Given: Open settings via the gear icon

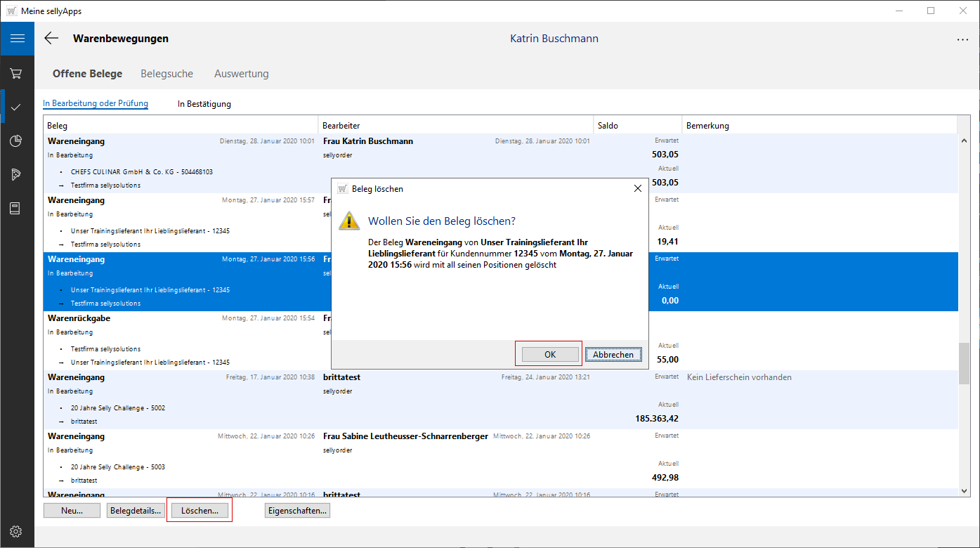Looking at the screenshot, I should click(16, 531).
